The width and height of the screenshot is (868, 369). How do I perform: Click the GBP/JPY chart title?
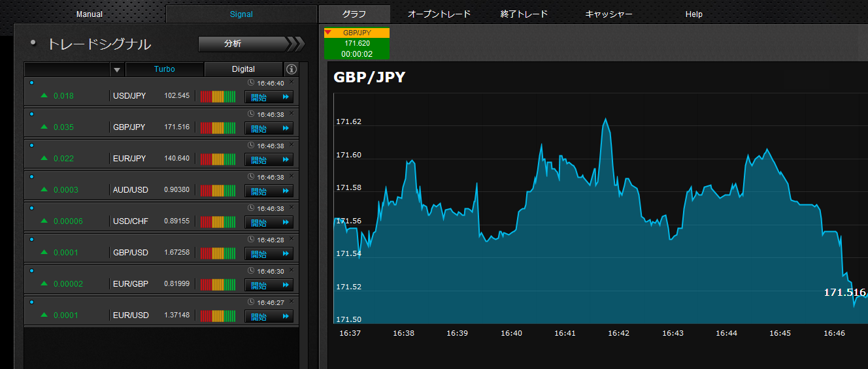(369, 77)
